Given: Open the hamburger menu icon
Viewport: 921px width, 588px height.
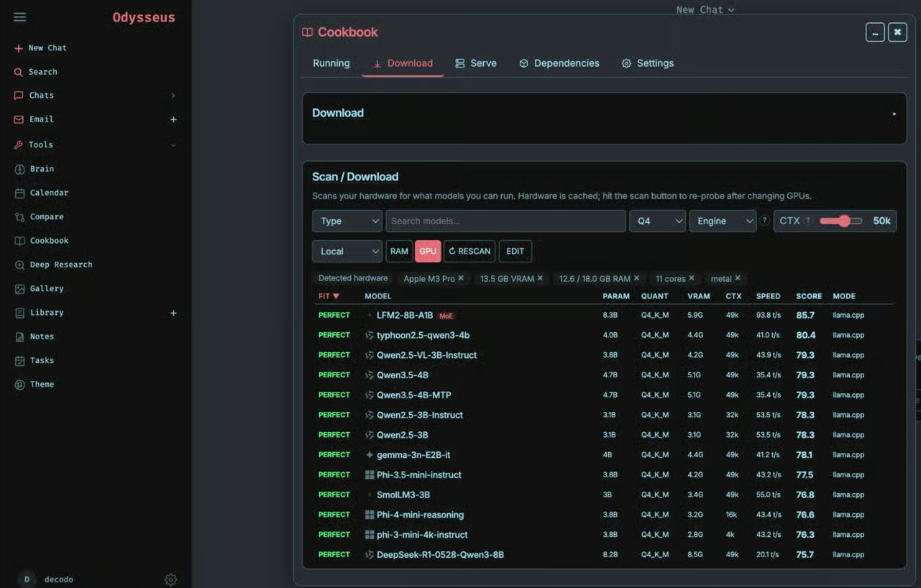Looking at the screenshot, I should tap(19, 17).
